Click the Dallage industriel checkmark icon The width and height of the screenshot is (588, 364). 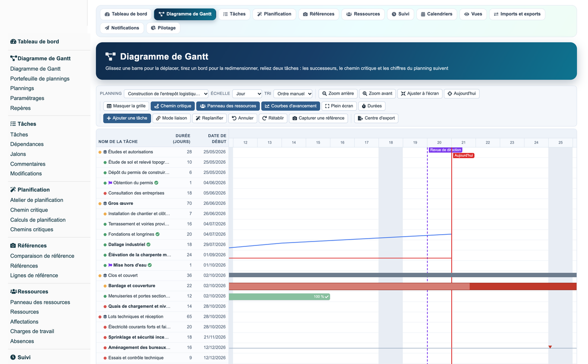pyautogui.click(x=148, y=244)
